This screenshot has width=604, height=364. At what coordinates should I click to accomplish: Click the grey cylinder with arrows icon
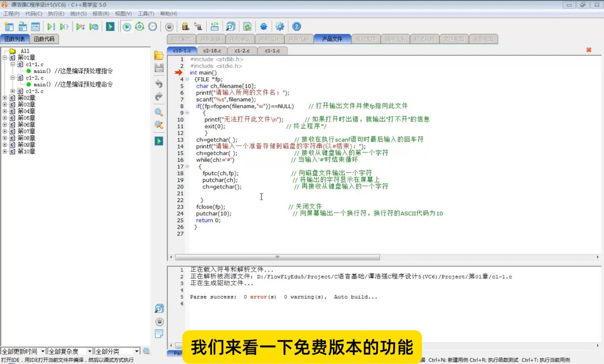tap(198, 27)
